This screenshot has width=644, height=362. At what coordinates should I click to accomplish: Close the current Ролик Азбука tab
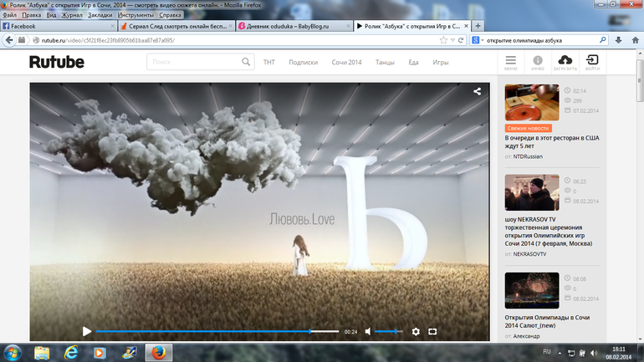(x=466, y=26)
